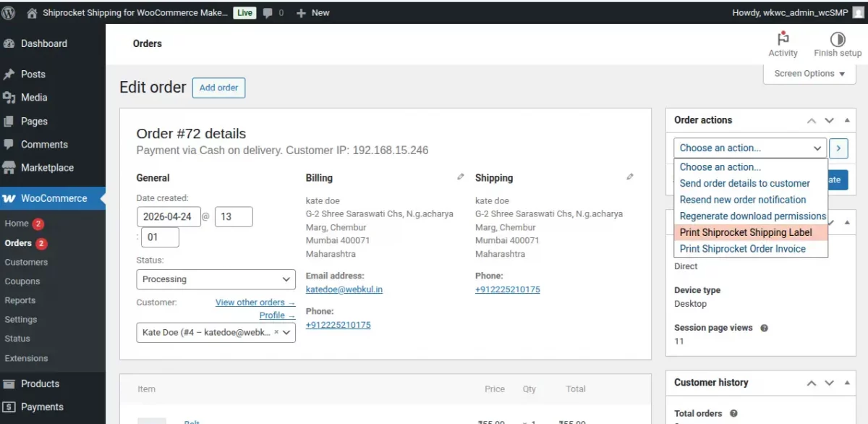868x424 pixels.
Task: Go to WooCommerce Status submenu
Action: click(17, 339)
